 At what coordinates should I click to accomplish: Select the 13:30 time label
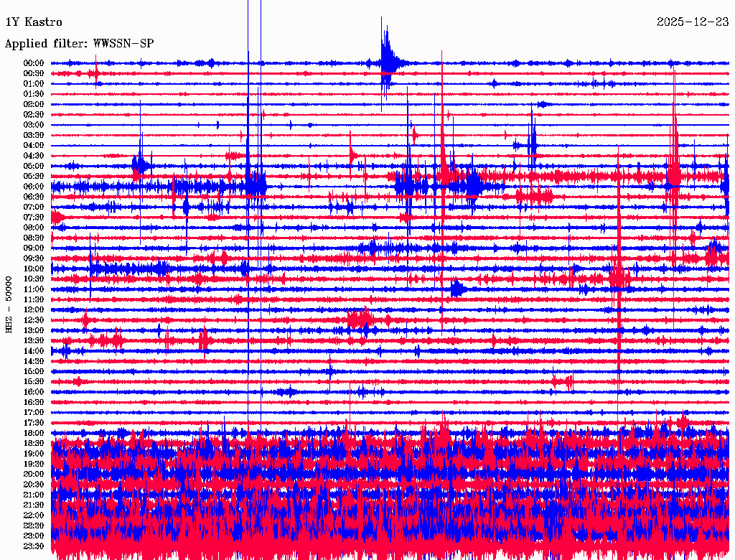[x=34, y=340]
